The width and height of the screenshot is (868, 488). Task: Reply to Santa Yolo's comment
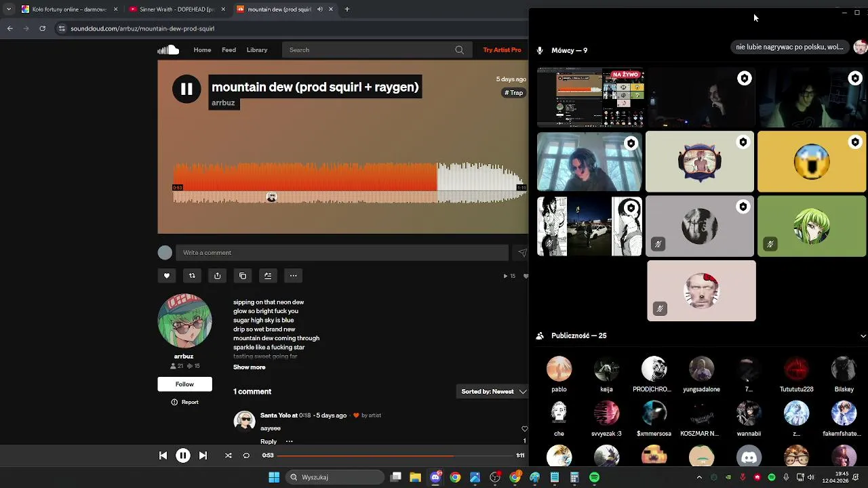coord(269,441)
